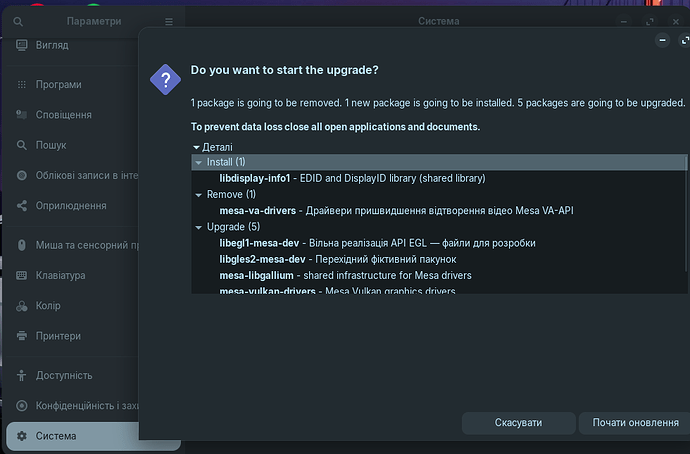Click the Клавіатура keyboard icon
Screen dimensions: 690x454
click(22, 275)
